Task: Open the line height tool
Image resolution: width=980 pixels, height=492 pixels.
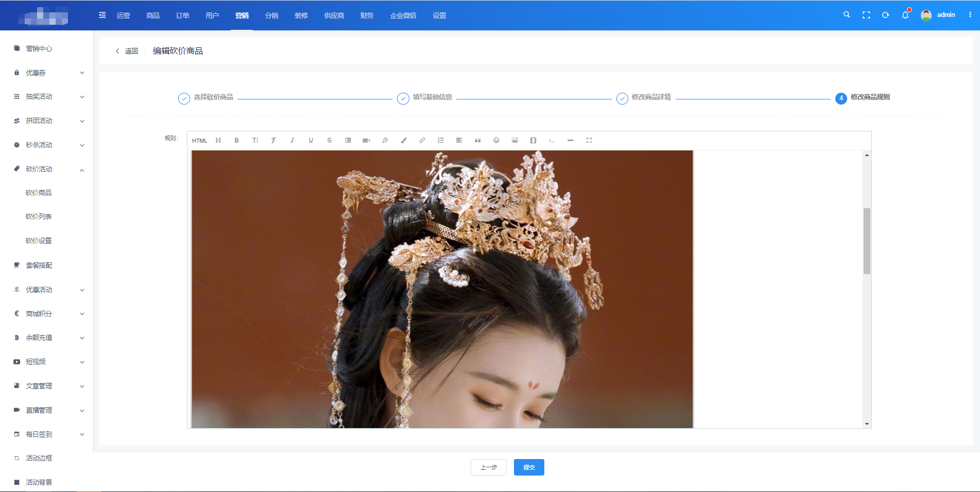Action: 366,140
